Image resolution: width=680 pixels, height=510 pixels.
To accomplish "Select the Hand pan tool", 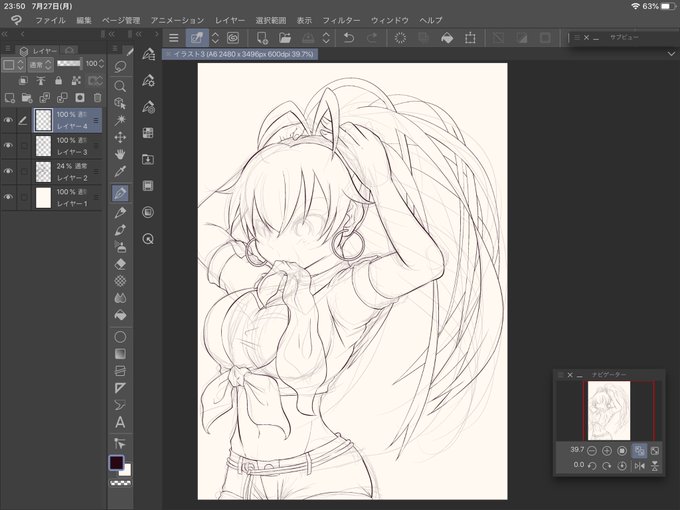I will click(x=120, y=154).
